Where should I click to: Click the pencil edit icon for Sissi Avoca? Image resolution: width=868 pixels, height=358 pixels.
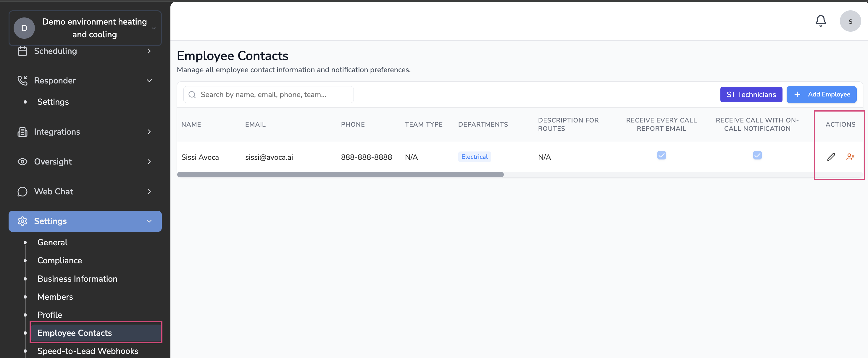tap(831, 157)
